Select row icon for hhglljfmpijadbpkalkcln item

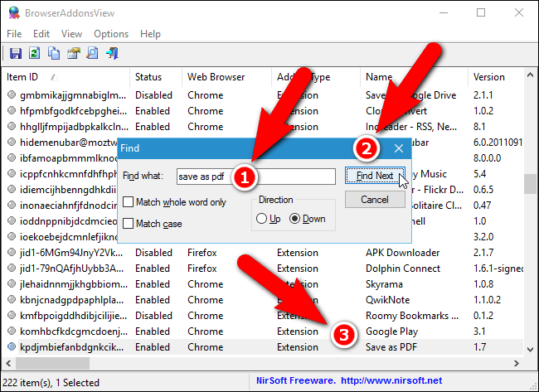(x=12, y=126)
